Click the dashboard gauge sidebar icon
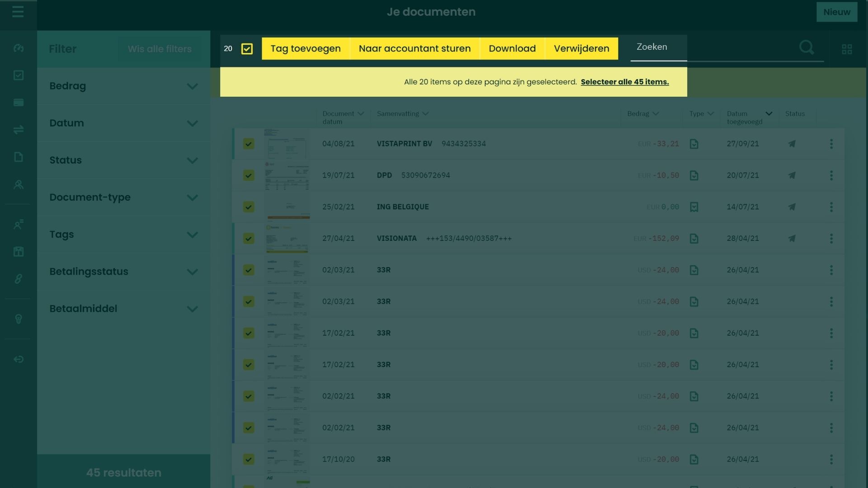This screenshot has width=868, height=488. (19, 48)
